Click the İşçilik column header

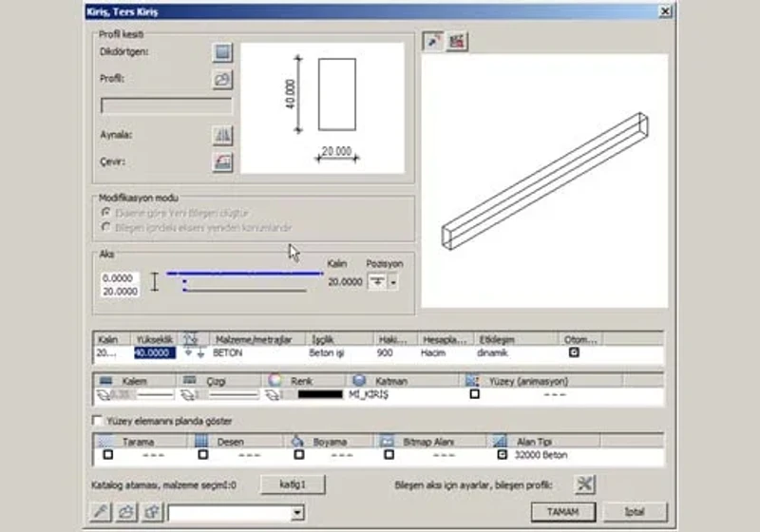pyautogui.click(x=340, y=339)
